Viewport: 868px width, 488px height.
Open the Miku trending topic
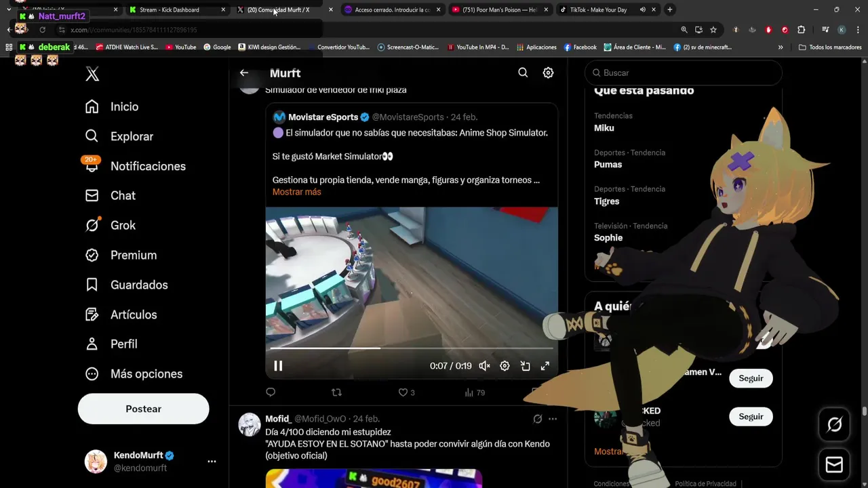(x=604, y=128)
